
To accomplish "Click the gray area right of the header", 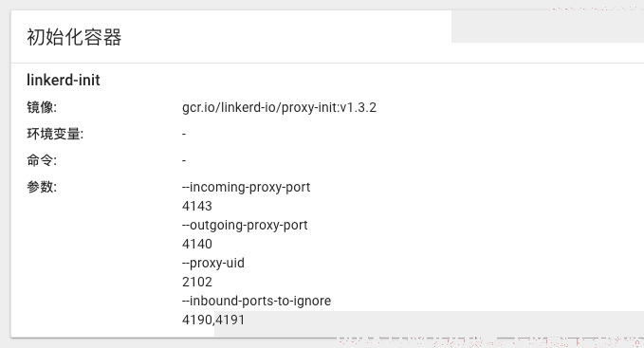I will tap(547, 27).
